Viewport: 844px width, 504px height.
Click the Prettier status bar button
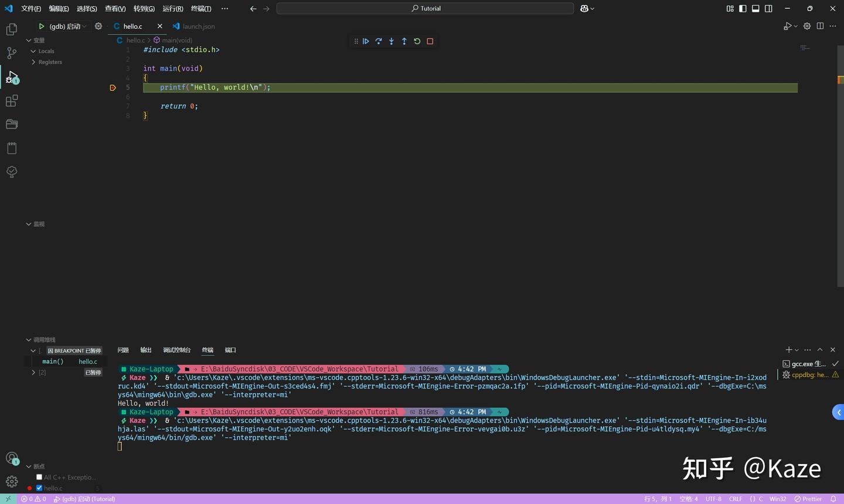click(x=808, y=499)
